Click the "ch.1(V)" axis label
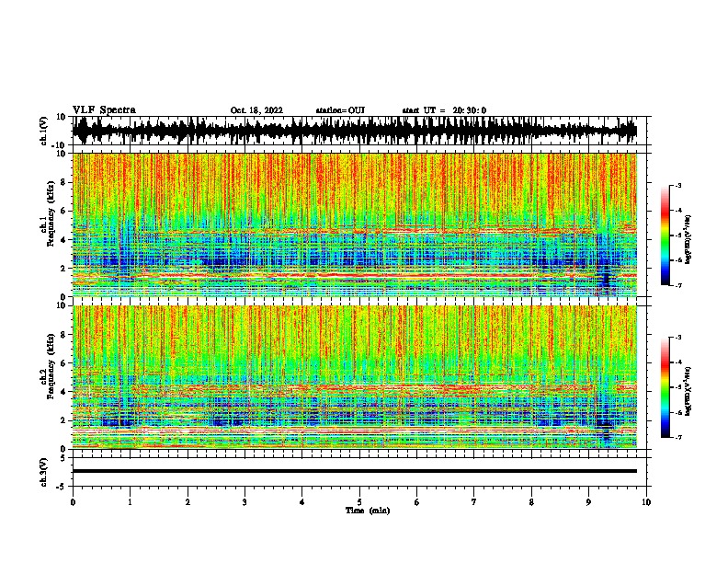 44,131
